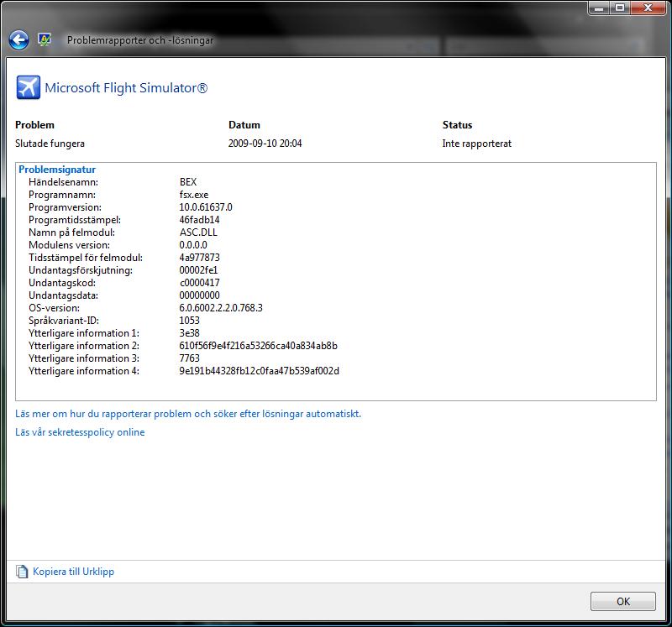Select hash 9e191b44328fb12c0faa47b539af002d
This screenshot has height=627, width=672.
(260, 371)
